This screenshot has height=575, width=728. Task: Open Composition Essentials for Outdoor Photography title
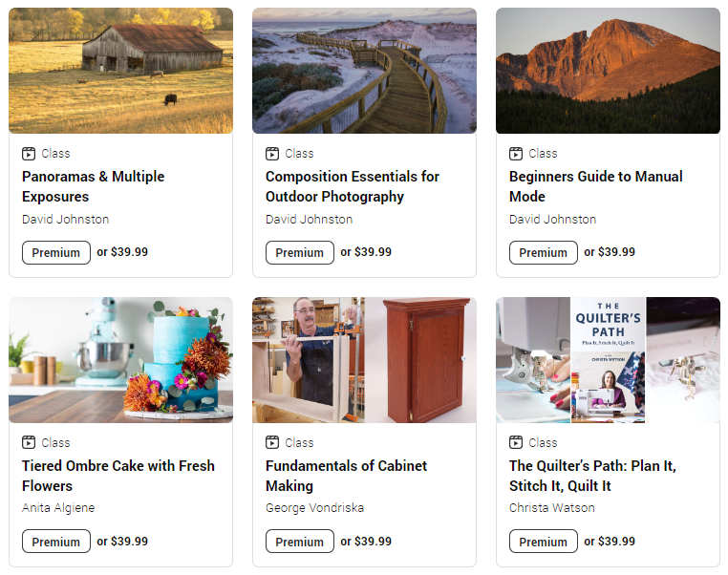pos(353,186)
